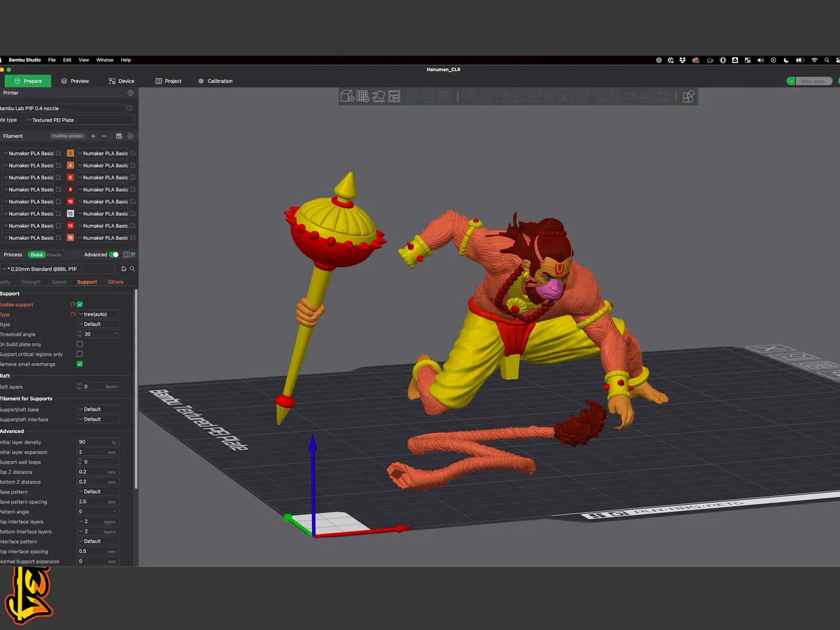Open printer settings gear icon
The image size is (840, 630).
(x=131, y=93)
